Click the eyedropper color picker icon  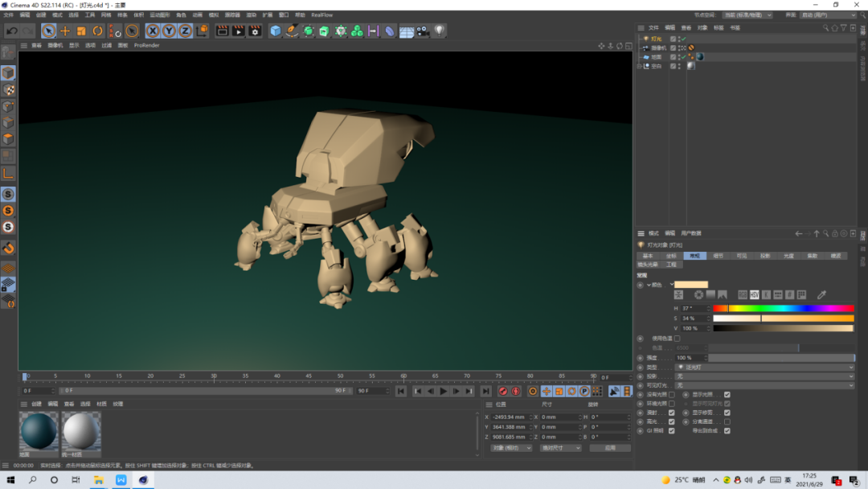(x=821, y=294)
